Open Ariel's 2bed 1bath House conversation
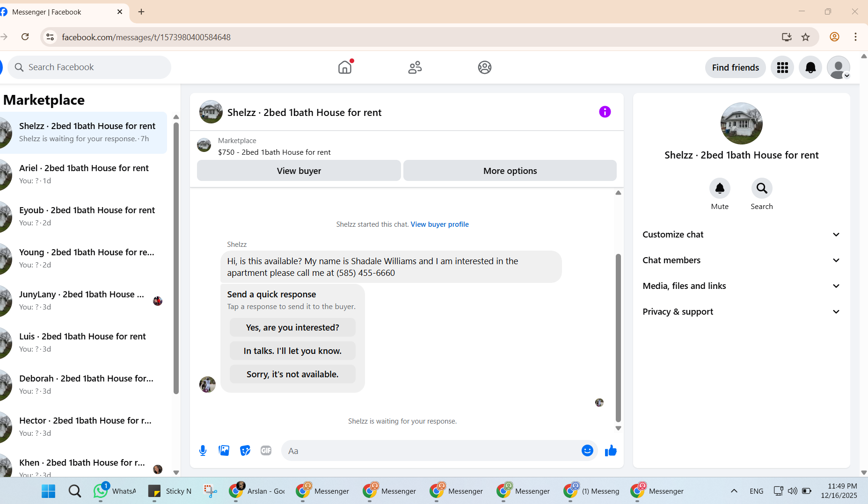Image resolution: width=868 pixels, height=504 pixels. [83, 175]
